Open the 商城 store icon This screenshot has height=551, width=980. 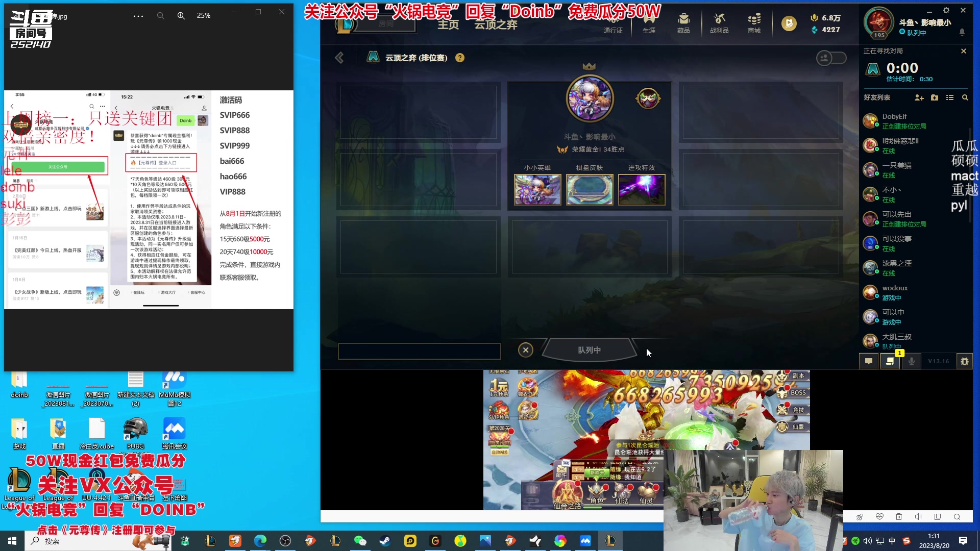[x=754, y=23]
